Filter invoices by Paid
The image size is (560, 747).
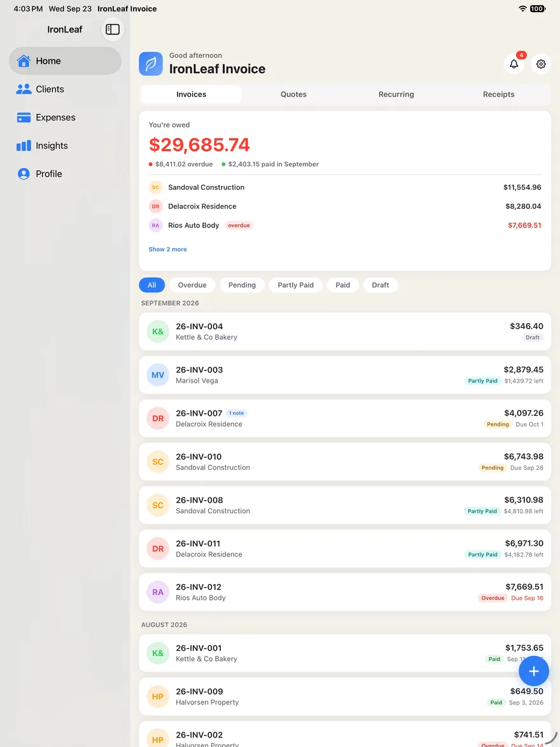(x=343, y=285)
